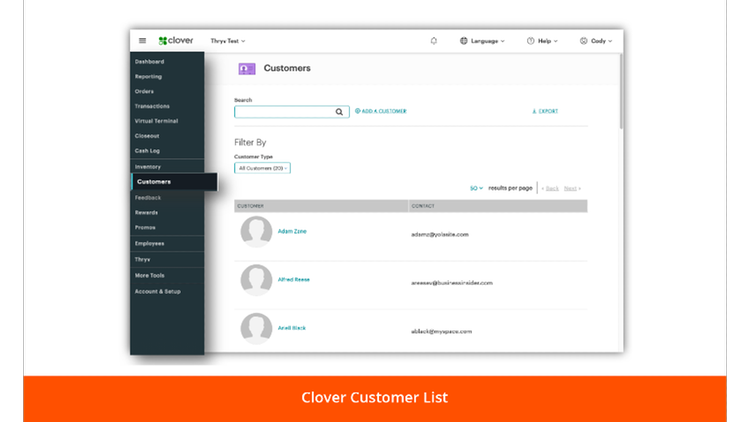Click the search magnifier icon
The width and height of the screenshot is (750, 422).
(339, 112)
